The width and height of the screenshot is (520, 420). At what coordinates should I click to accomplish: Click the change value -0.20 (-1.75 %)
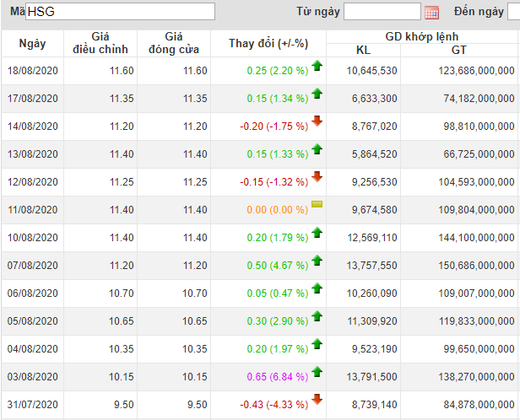pyautogui.click(x=274, y=127)
